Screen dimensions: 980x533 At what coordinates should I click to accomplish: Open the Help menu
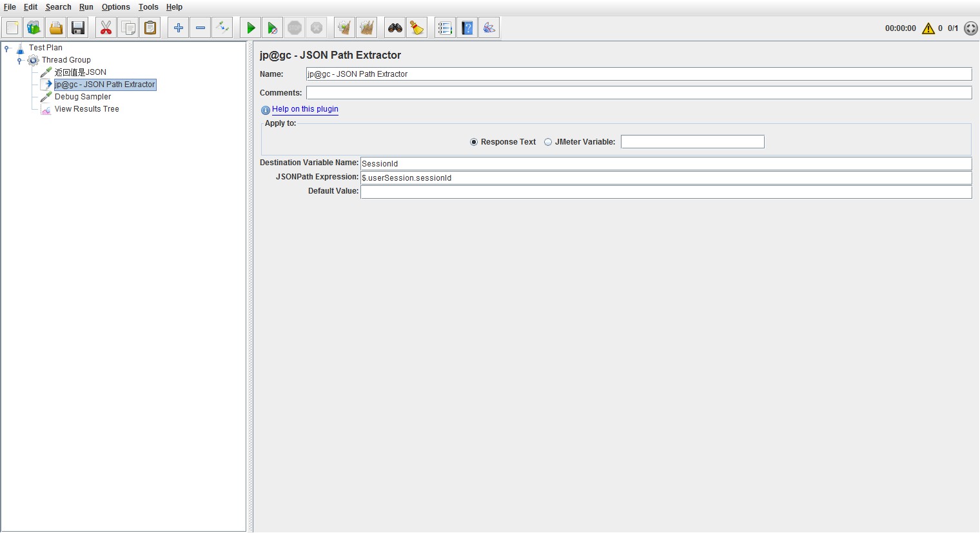click(x=174, y=7)
